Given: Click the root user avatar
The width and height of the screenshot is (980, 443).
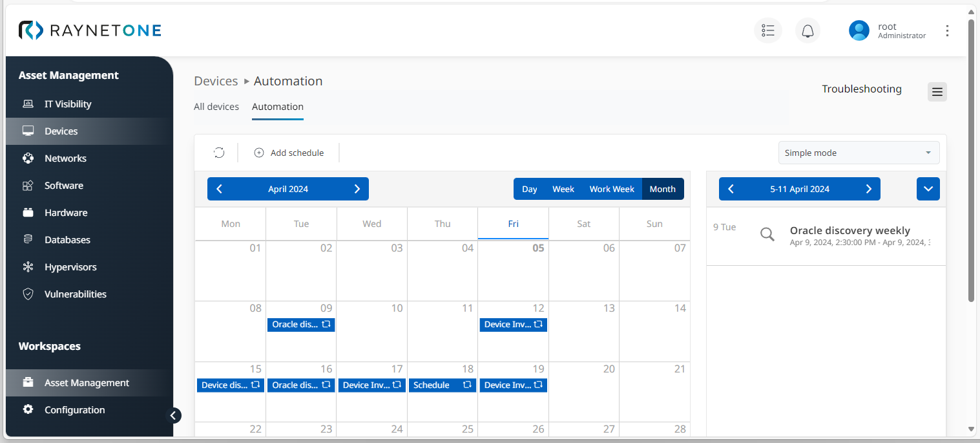Looking at the screenshot, I should 859,30.
